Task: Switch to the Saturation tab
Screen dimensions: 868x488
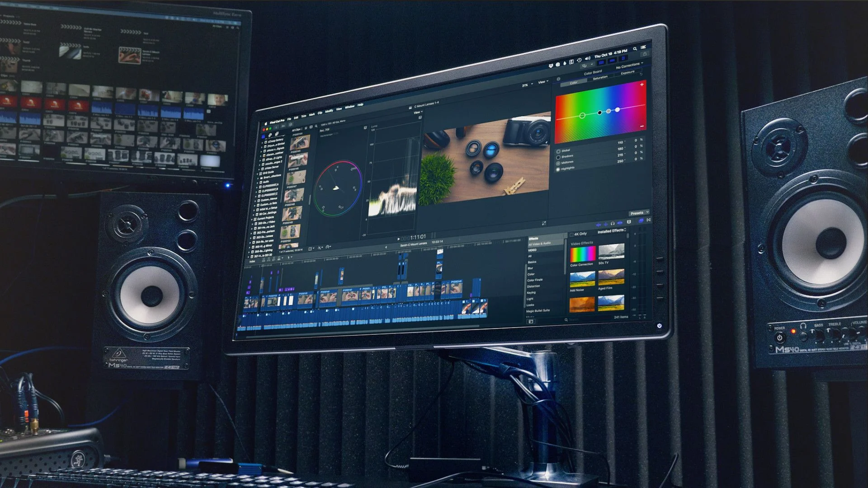Action: (600, 78)
